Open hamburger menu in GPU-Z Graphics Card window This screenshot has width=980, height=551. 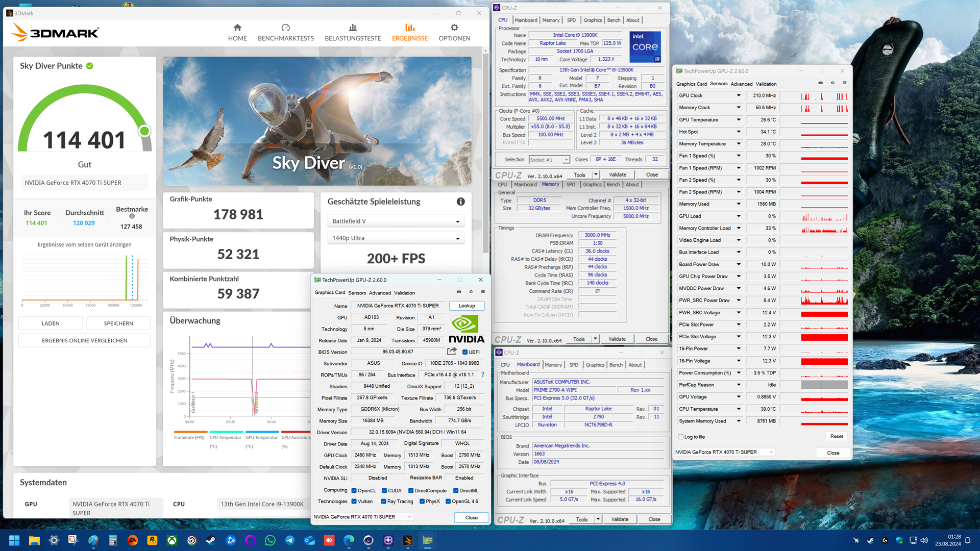(483, 292)
